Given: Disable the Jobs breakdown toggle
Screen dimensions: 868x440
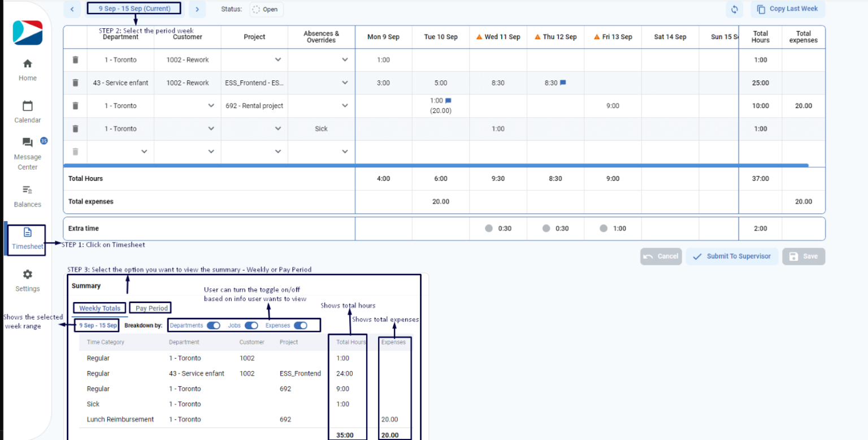Looking at the screenshot, I should click(251, 326).
